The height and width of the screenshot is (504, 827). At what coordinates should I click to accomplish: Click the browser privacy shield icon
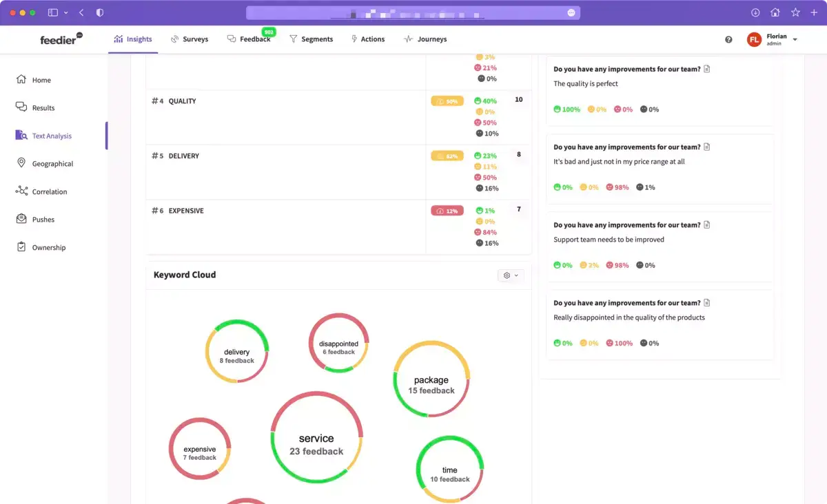(100, 12)
